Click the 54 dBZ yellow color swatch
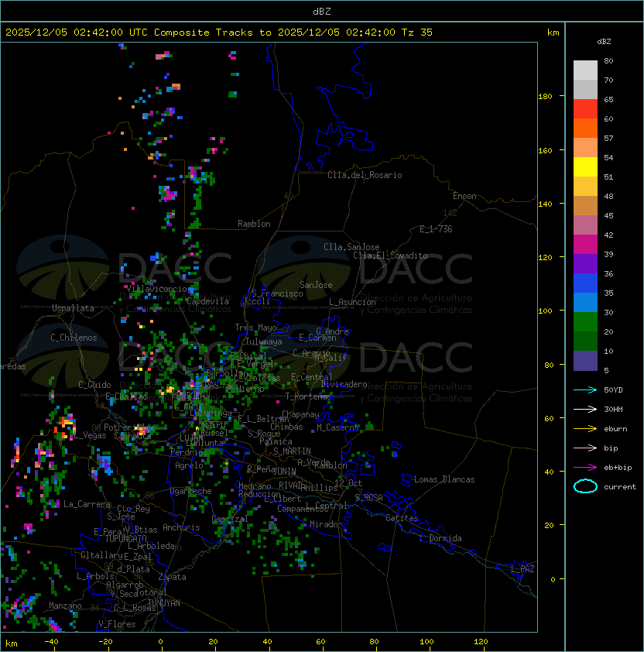Screen dimensions: 644x652 585,167
